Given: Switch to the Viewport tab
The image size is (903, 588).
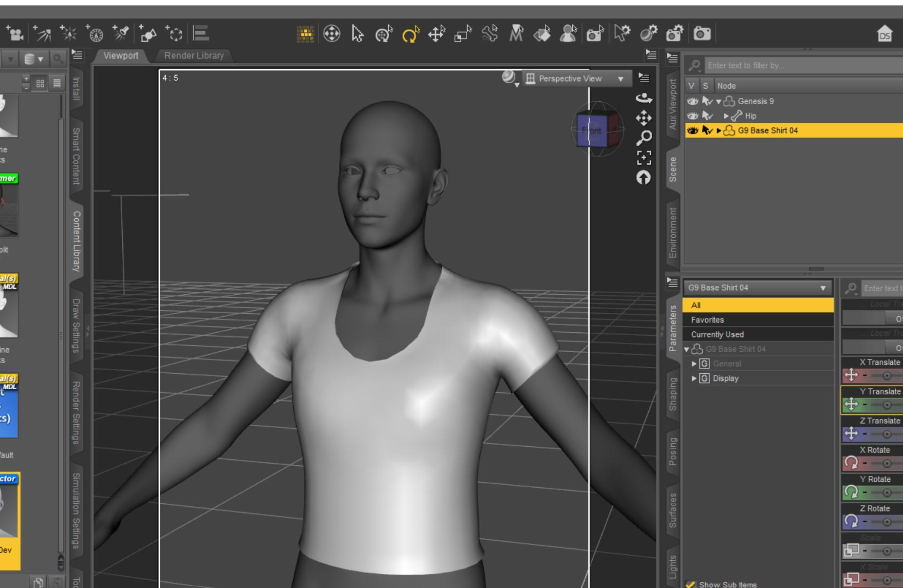Looking at the screenshot, I should tap(121, 56).
